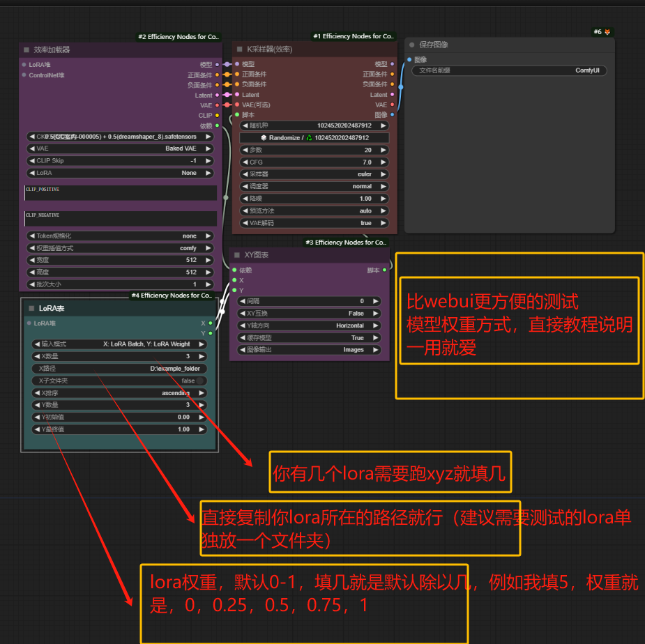The width and height of the screenshot is (645, 644).
Task: Click the #2 Efficiency Nodes badge
Action: 179,37
